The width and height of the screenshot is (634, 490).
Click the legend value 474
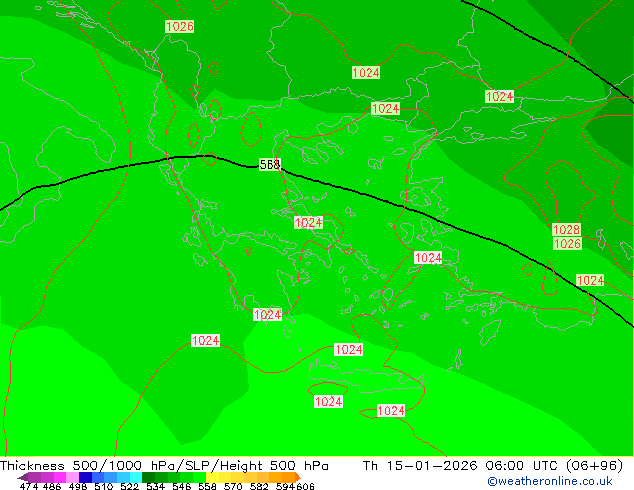29,486
